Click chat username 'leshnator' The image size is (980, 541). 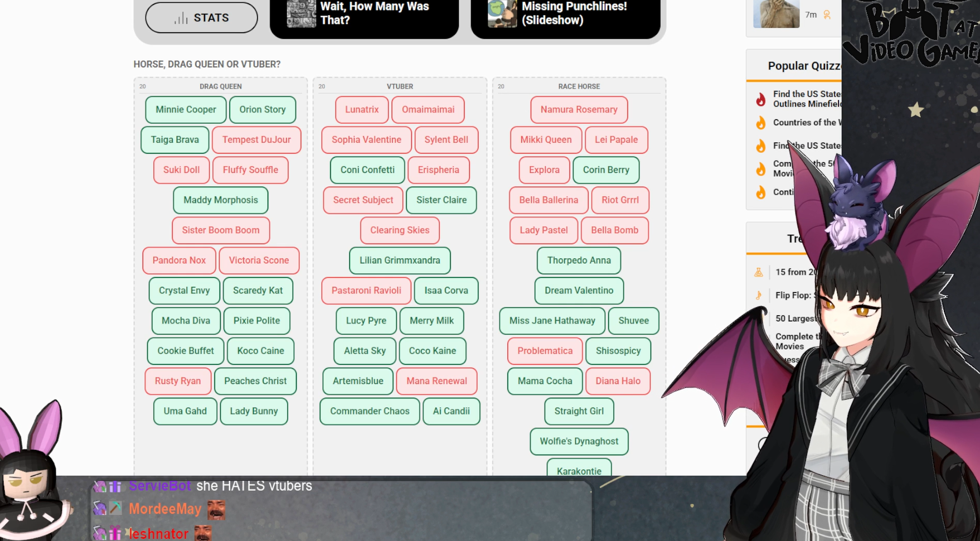point(158,534)
